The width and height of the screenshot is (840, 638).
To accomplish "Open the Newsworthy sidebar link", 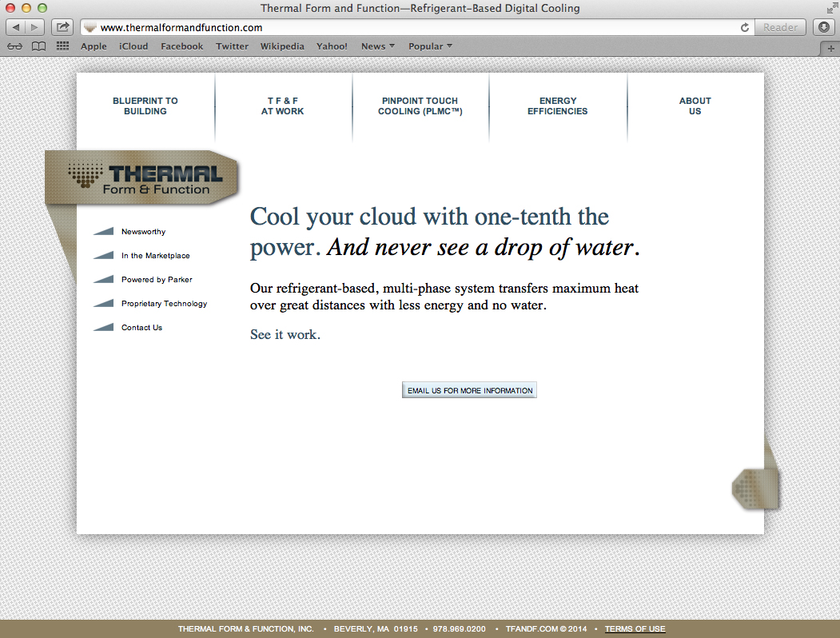I will point(143,232).
